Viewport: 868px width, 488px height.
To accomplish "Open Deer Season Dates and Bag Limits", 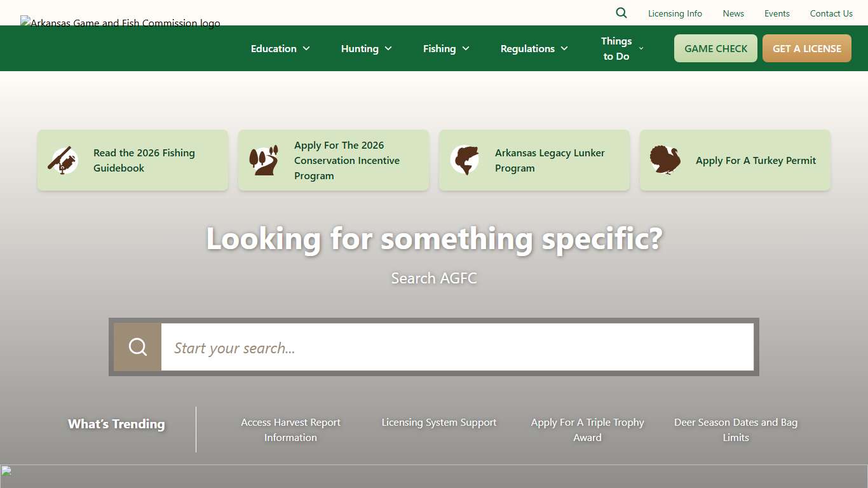I will pos(735,430).
